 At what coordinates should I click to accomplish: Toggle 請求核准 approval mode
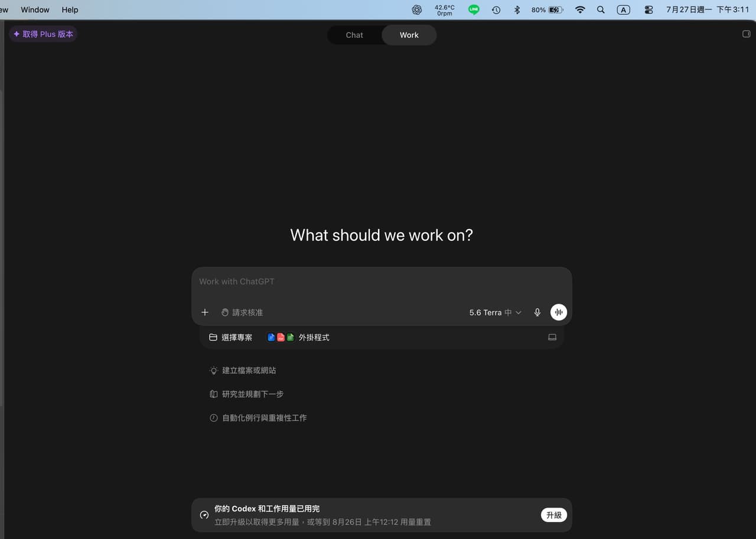click(x=242, y=312)
